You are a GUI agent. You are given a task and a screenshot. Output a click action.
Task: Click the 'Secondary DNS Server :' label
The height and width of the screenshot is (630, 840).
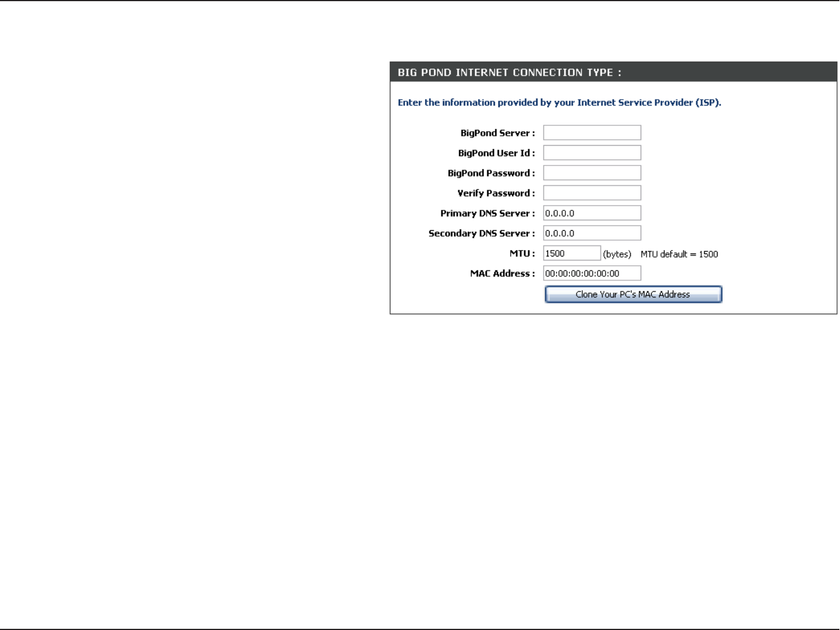tap(482, 233)
